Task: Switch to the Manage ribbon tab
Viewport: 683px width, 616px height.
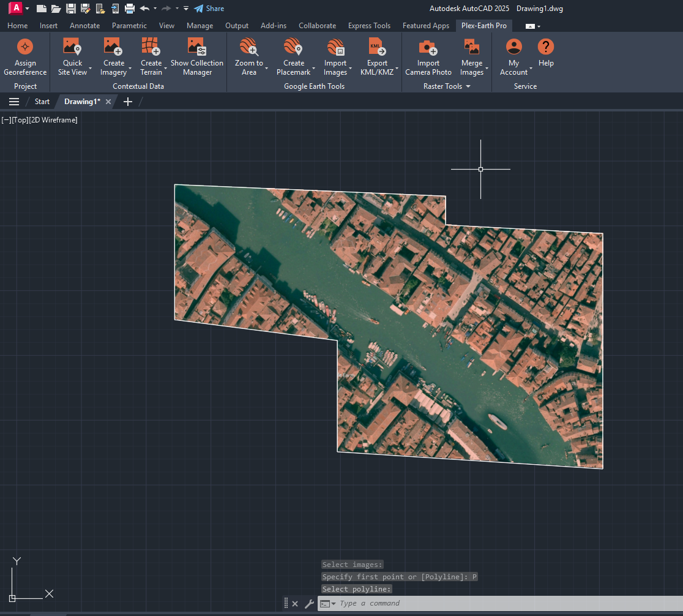Action: 200,26
